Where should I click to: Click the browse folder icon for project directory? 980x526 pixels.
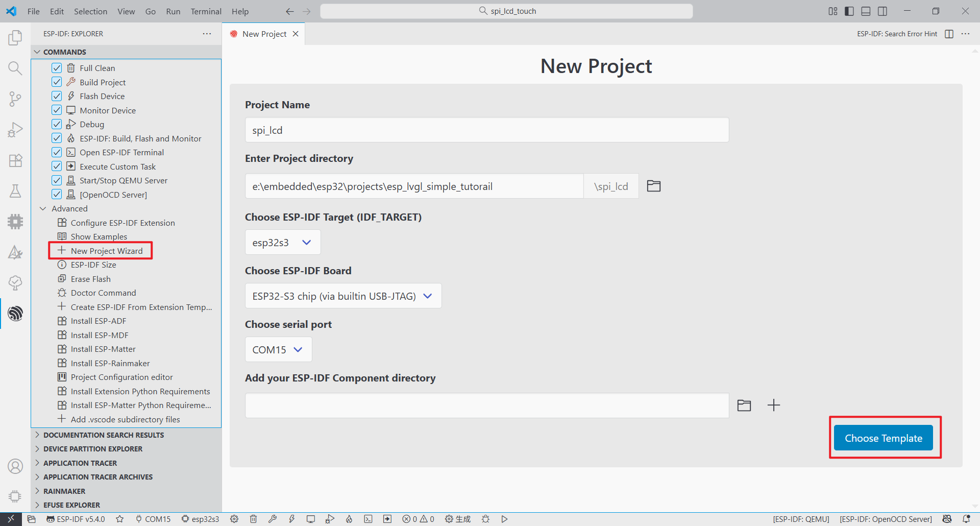click(654, 186)
